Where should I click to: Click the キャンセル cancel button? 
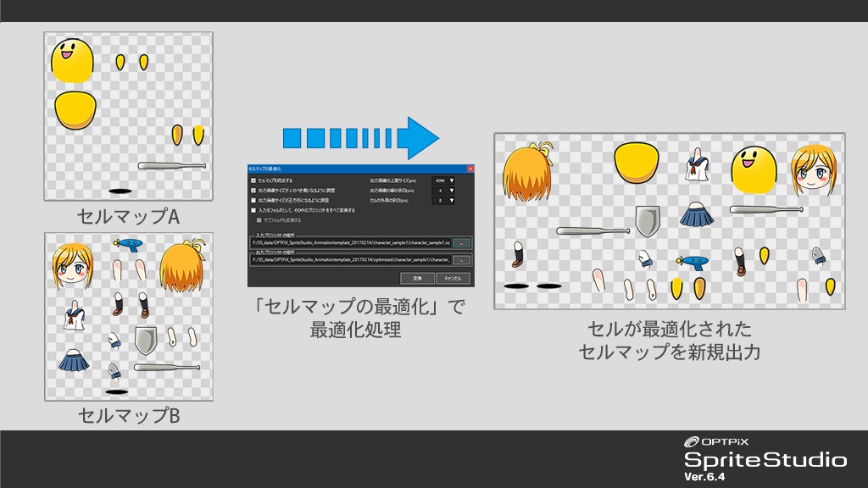pos(453,278)
